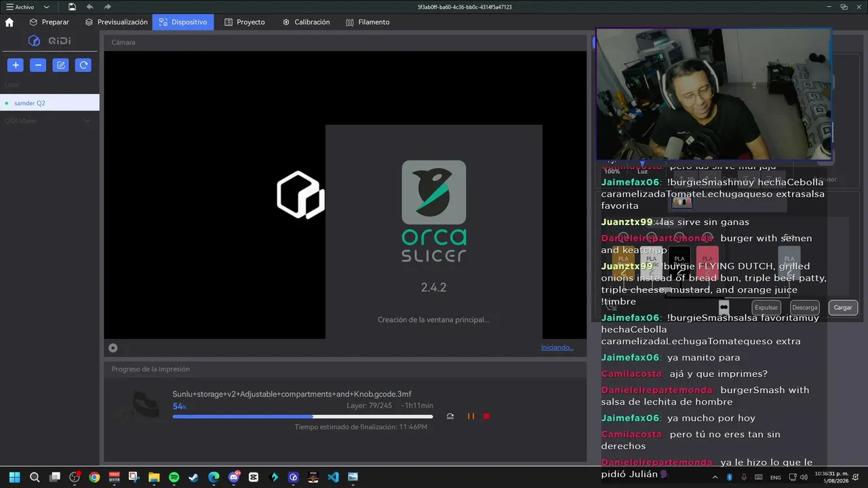Image resolution: width=868 pixels, height=488 pixels.
Task: Save project with the floppy disk icon
Action: (x=72, y=7)
